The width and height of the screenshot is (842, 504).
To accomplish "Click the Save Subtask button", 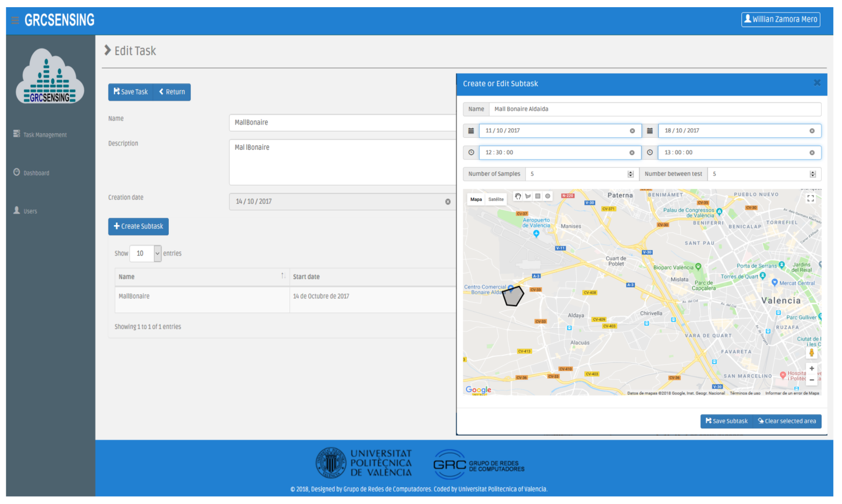I will point(727,421).
